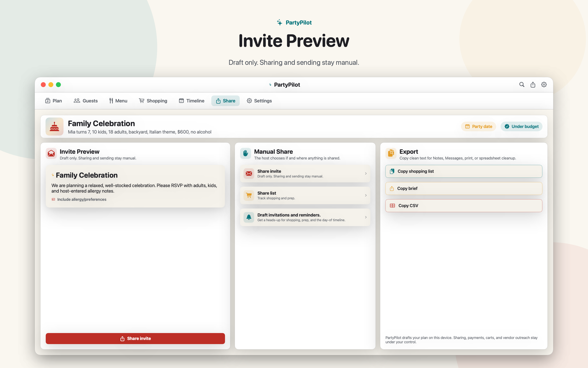The height and width of the screenshot is (368, 588).
Task: Select the Shopping tab
Action: 153,101
